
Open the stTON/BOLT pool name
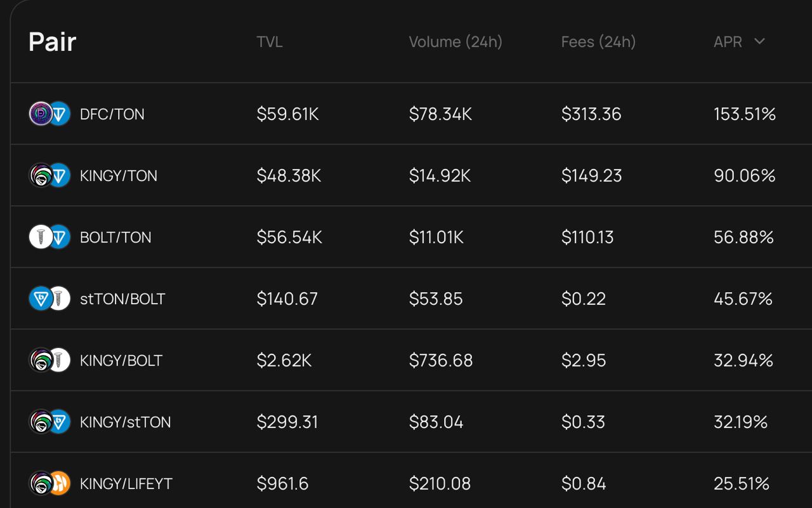[x=122, y=299]
